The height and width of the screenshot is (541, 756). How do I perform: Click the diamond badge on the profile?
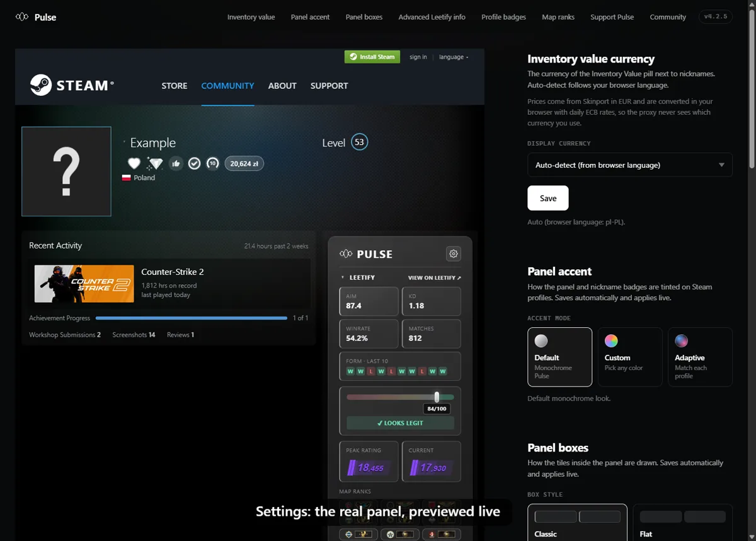tap(155, 163)
